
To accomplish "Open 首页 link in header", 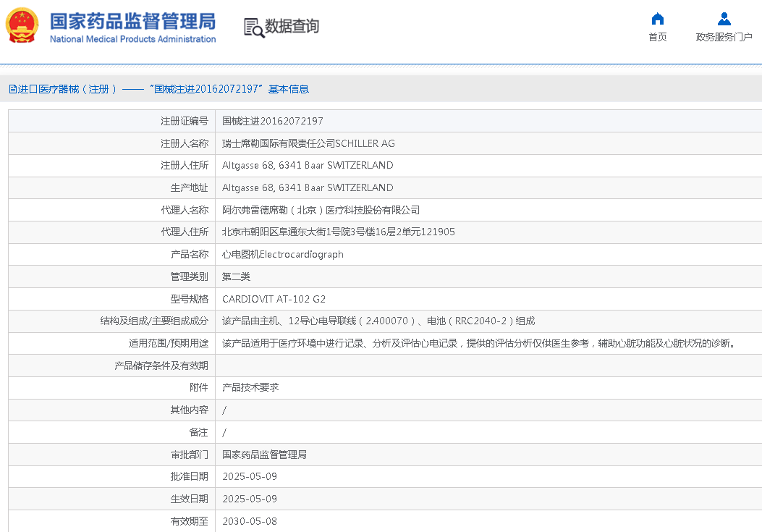I will (x=658, y=37).
